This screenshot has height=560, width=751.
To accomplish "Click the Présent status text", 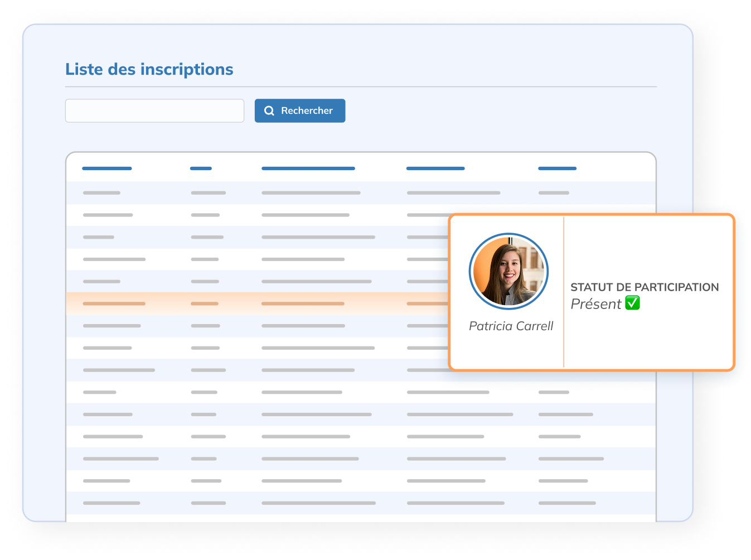I will [595, 304].
